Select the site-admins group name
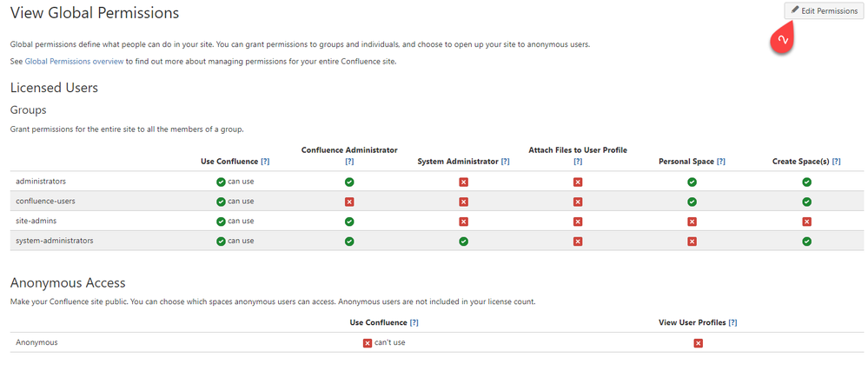Image resolution: width=868 pixels, height=384 pixels. tap(36, 221)
